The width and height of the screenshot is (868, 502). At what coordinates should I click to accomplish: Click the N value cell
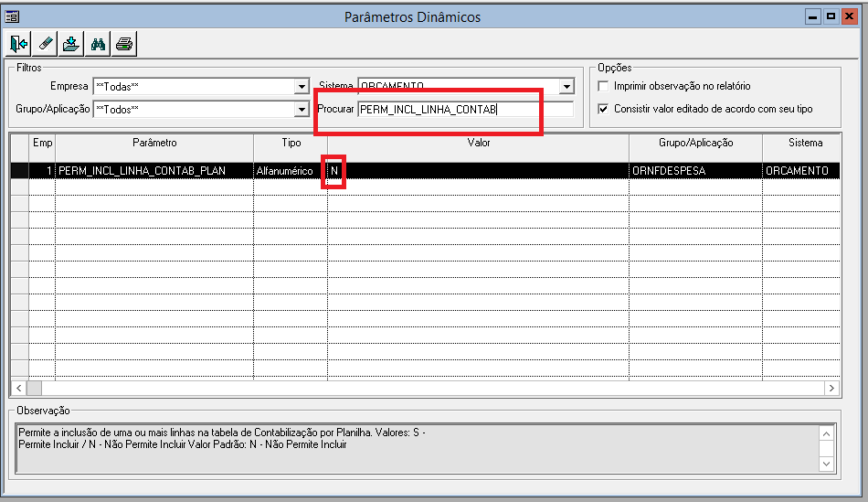pyautogui.click(x=478, y=171)
